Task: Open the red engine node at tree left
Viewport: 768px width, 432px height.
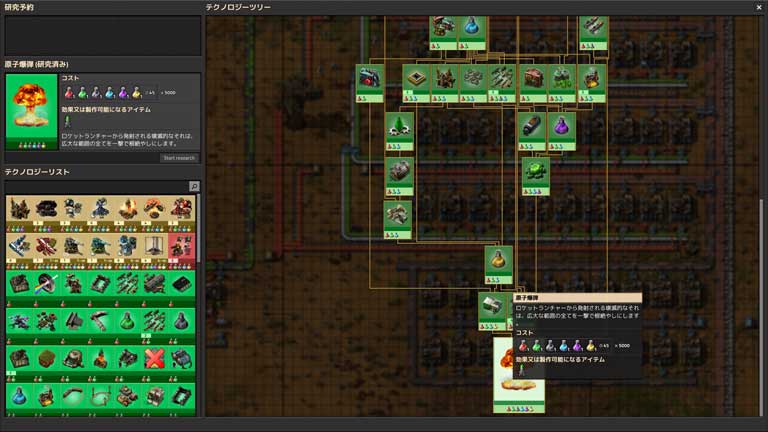Action: point(369,83)
